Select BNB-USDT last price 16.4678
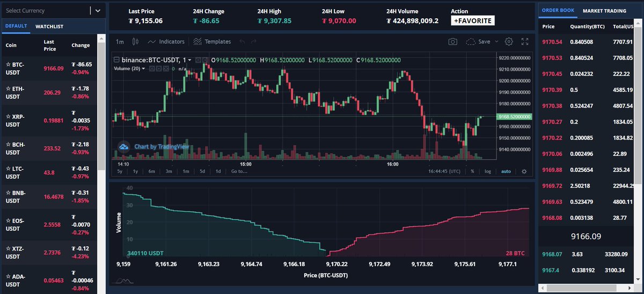The image size is (644, 294). 54,197
